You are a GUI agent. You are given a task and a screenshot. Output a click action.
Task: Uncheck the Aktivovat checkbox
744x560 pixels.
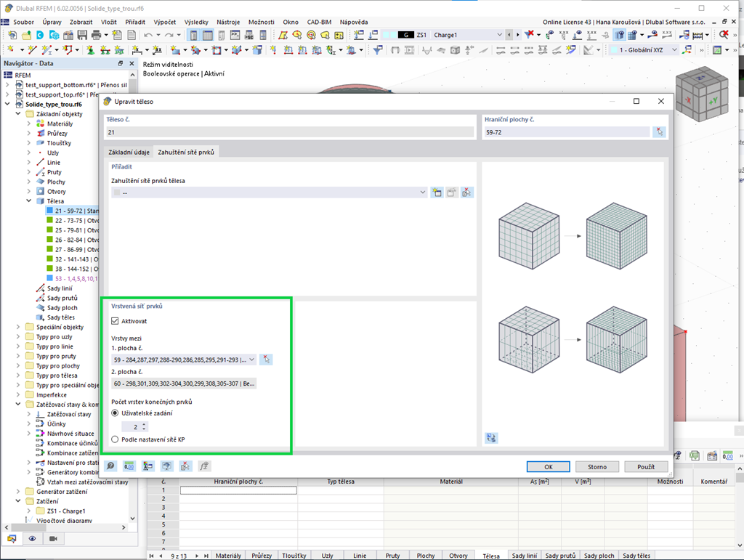(x=115, y=321)
